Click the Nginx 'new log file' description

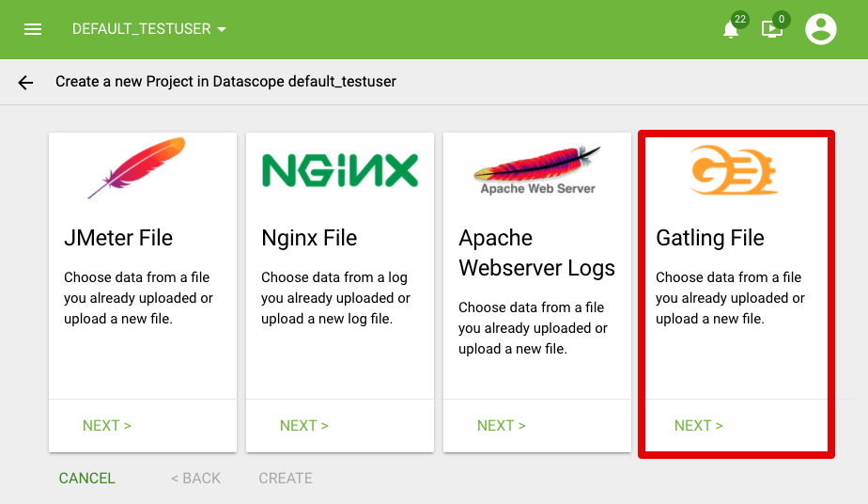click(335, 298)
